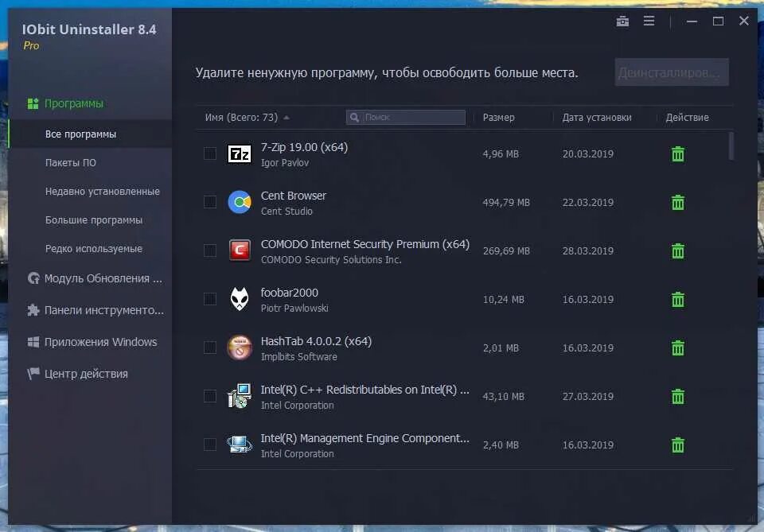
Task: Select COMODO Internet Security checkbox
Action: pos(210,250)
